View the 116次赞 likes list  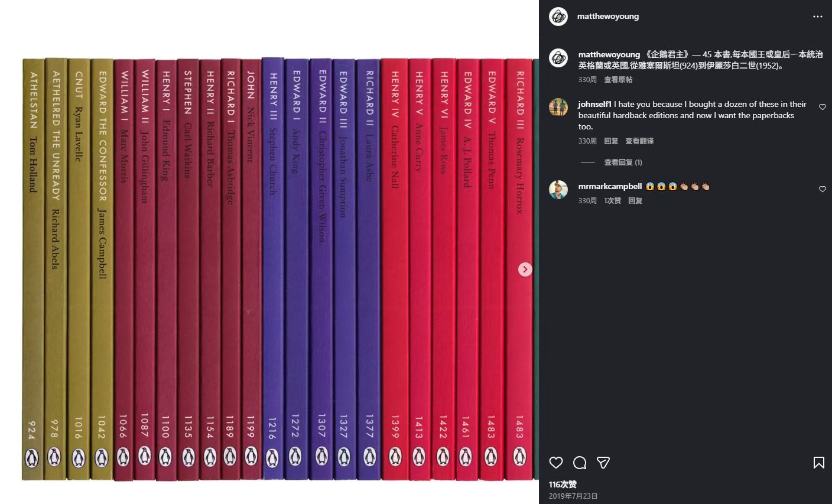click(563, 484)
